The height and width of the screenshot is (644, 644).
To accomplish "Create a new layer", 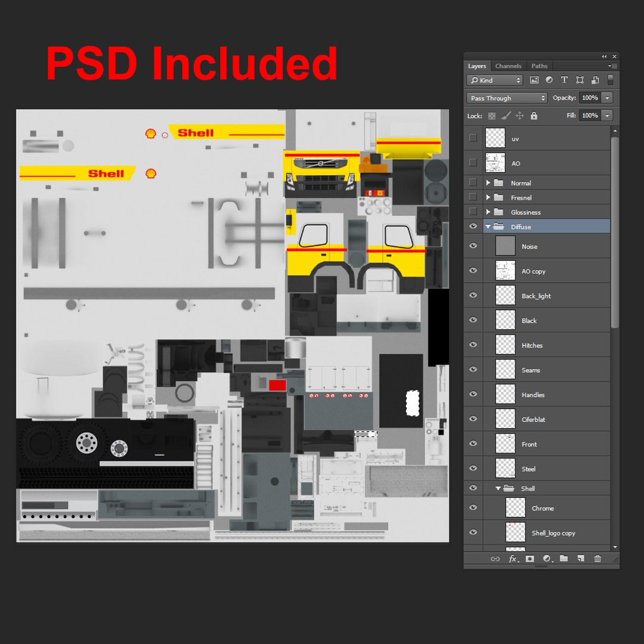I will pos(581,559).
